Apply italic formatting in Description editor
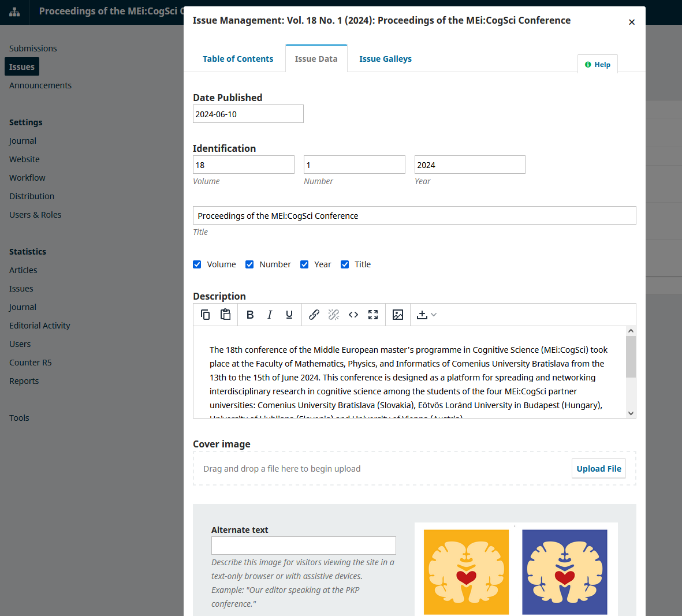682x616 pixels. pos(269,315)
